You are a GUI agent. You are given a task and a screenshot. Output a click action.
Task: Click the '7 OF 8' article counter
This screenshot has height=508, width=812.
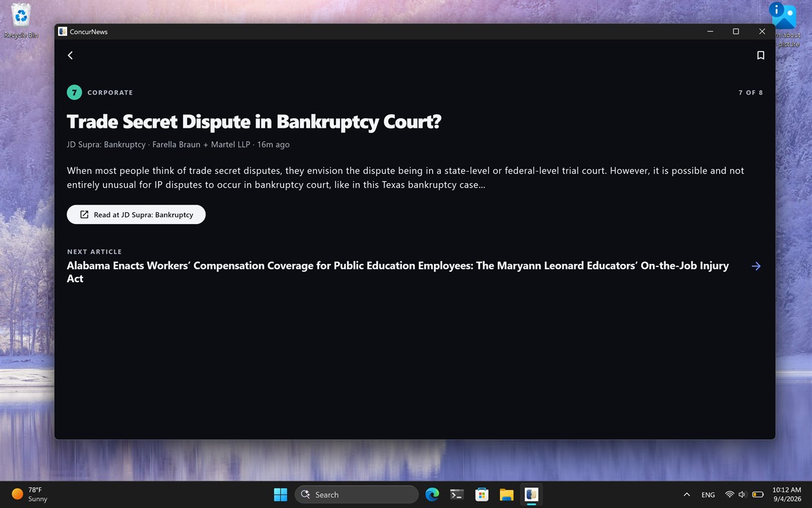pos(751,93)
